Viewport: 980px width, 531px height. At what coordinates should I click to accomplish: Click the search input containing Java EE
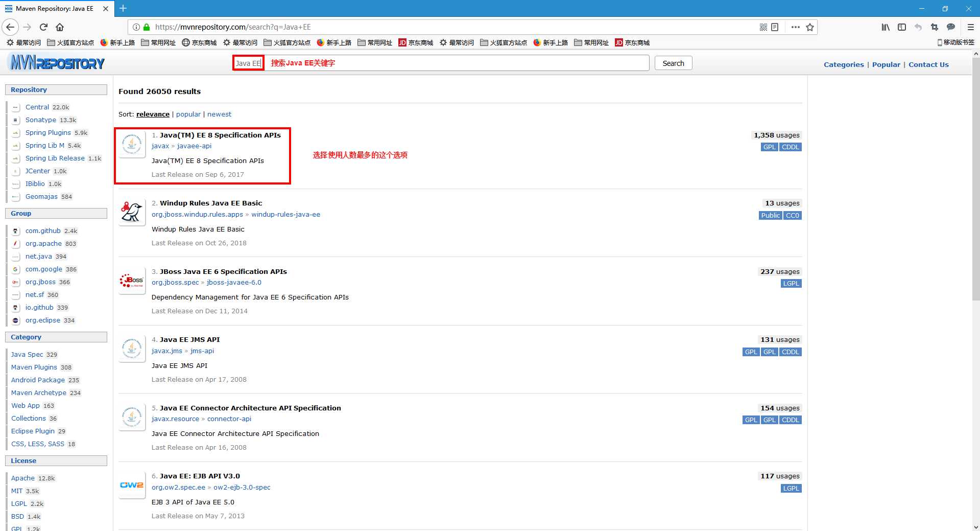pos(441,63)
